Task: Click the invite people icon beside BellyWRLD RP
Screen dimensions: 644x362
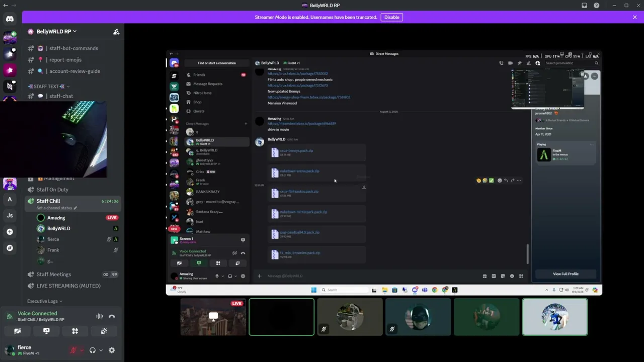Action: pyautogui.click(x=116, y=32)
